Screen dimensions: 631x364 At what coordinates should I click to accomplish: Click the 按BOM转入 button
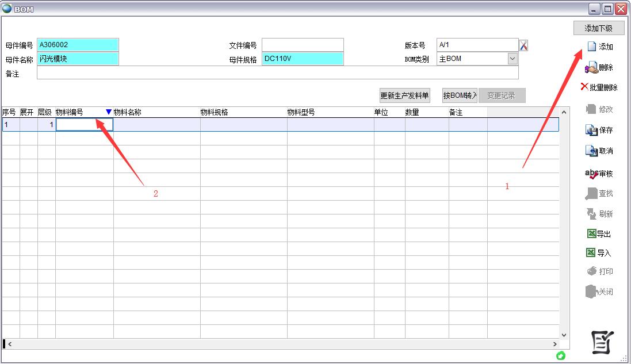(460, 96)
